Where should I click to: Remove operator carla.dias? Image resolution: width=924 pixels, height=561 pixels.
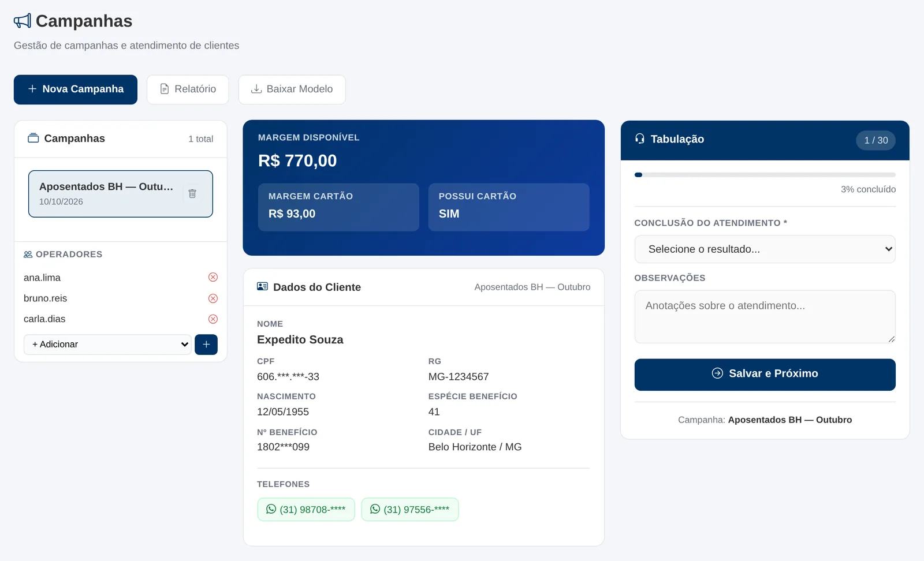click(213, 319)
